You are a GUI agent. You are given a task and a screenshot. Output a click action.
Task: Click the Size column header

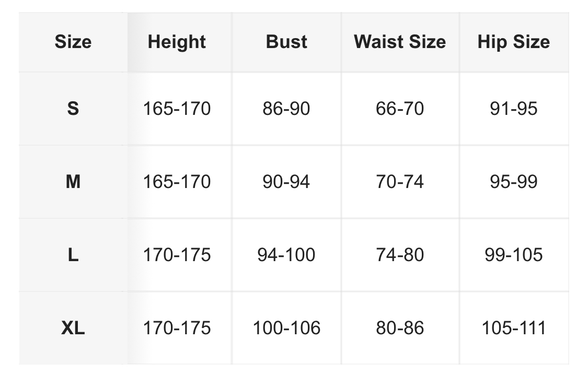point(73,42)
